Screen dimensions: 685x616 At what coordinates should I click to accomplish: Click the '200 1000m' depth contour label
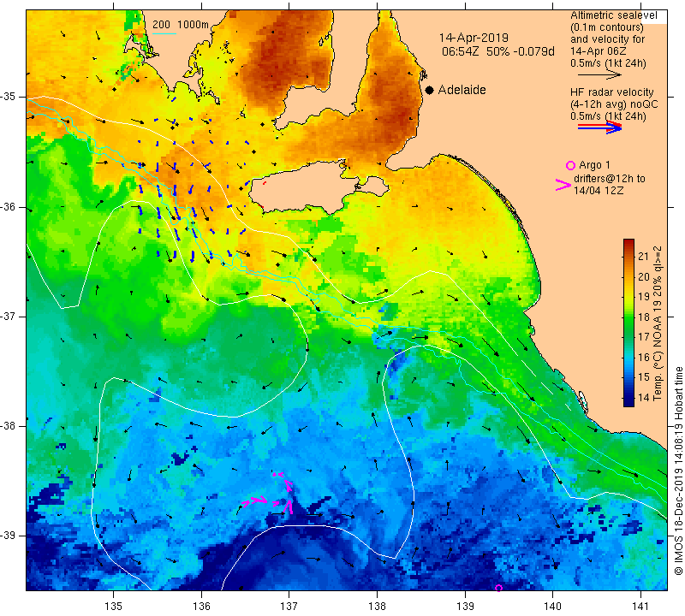click(x=181, y=25)
